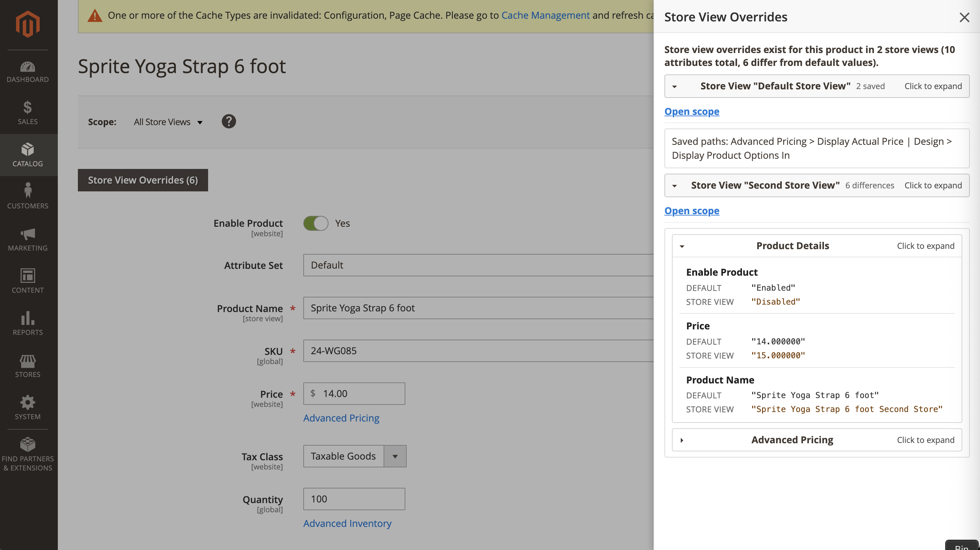
Task: Open the Content layout icon
Action: tap(28, 276)
